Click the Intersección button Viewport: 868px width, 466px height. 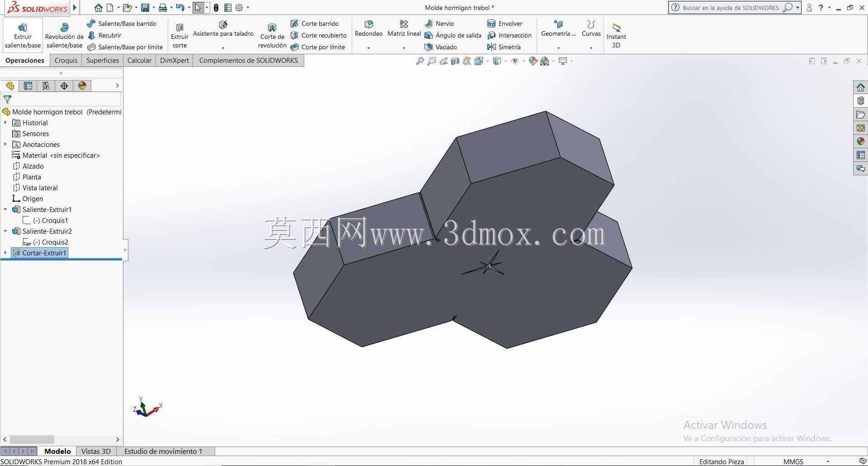point(509,35)
